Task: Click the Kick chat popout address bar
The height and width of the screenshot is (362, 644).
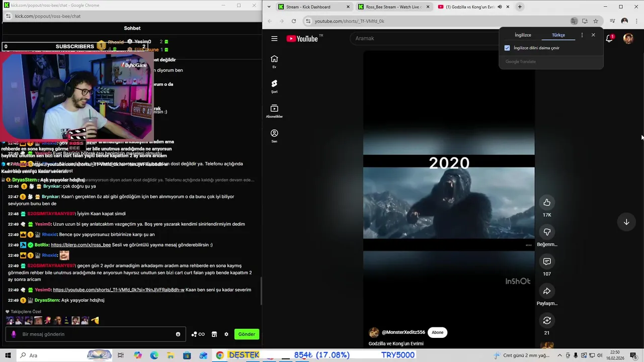Action: coord(131,16)
